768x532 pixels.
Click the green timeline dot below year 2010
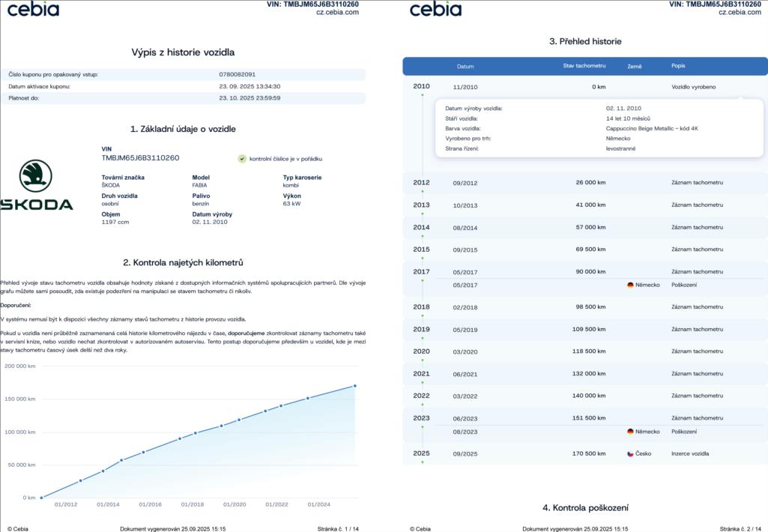coord(422,98)
